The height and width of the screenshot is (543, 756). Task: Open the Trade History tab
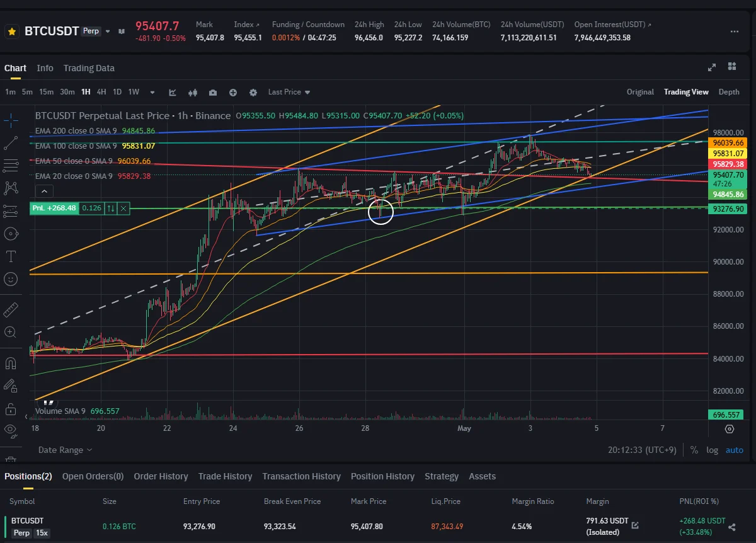tap(225, 476)
